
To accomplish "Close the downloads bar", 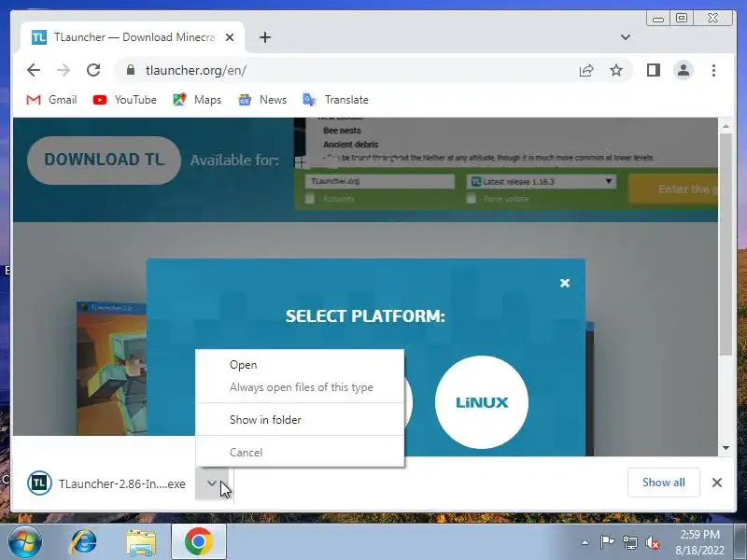I will coord(716,483).
